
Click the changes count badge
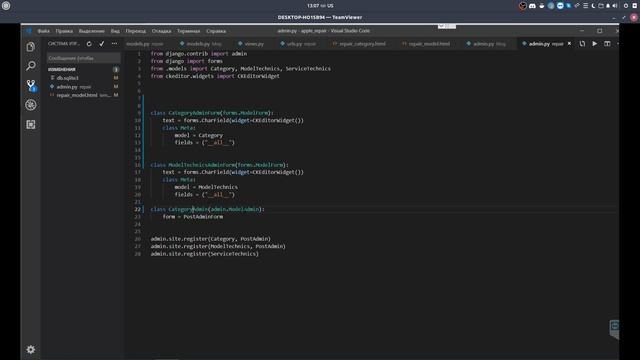[x=116, y=69]
